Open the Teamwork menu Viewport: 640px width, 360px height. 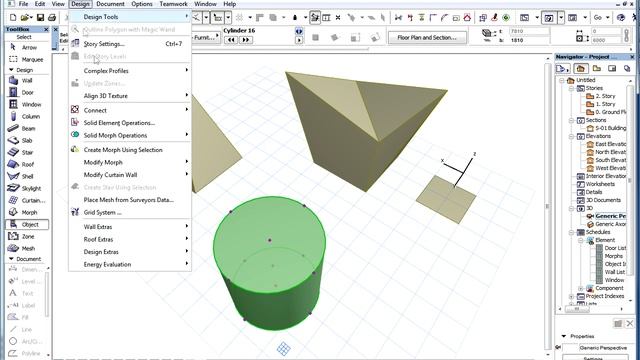173,4
